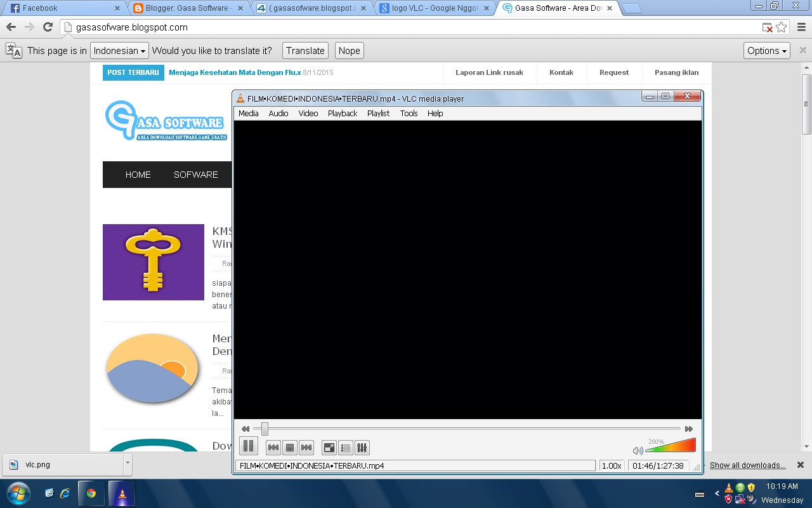Click blocked pop-up icon in address bar
This screenshot has height=508, width=812.
pos(768,27)
